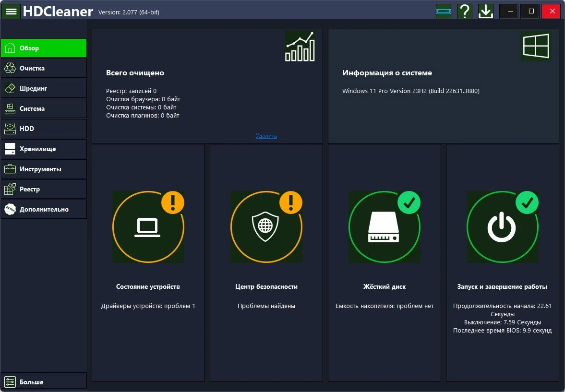The image size is (565, 392).
Task: Click the HDCleaner title text
Action: click(x=58, y=12)
